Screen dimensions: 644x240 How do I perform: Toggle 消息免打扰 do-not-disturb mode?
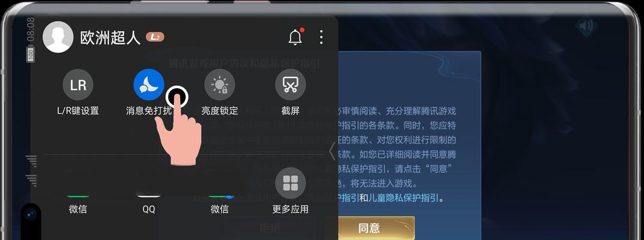coord(149,85)
